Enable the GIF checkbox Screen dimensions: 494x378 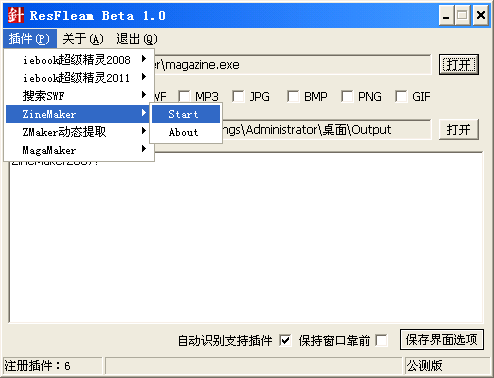401,96
